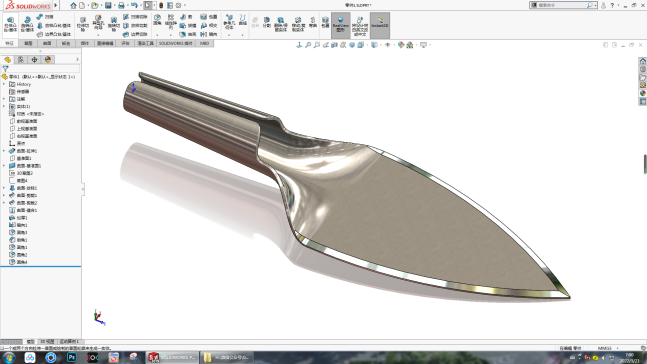Select the Shell tool in the ribbon
Viewport: 647px width, 364px height.
point(187,34)
